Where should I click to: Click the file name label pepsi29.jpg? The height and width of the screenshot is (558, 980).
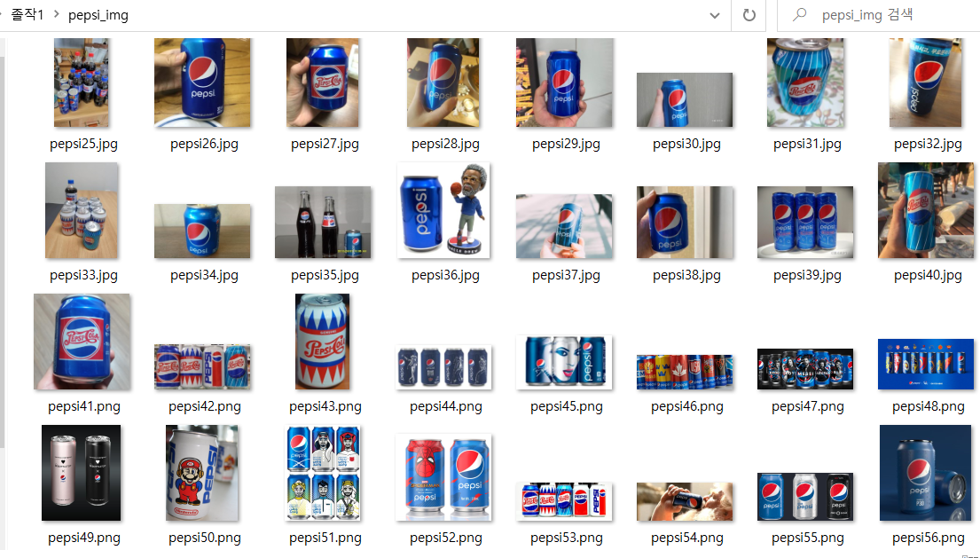coord(566,144)
